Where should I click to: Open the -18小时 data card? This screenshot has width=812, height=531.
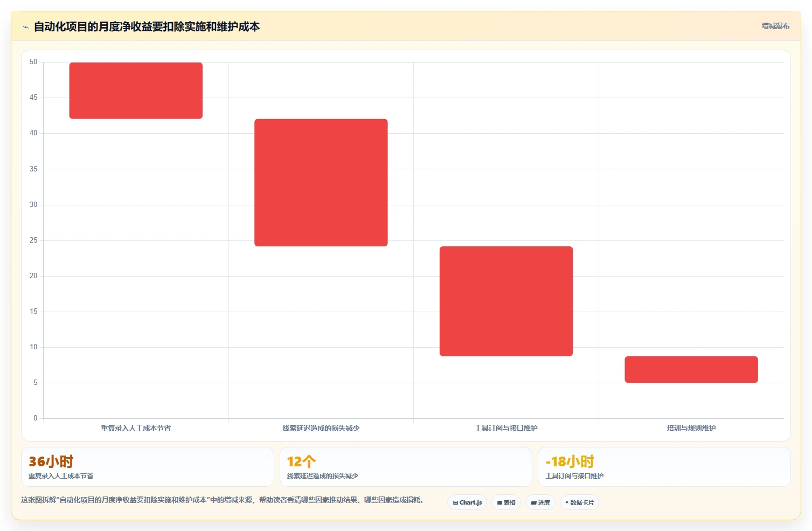(x=664, y=467)
